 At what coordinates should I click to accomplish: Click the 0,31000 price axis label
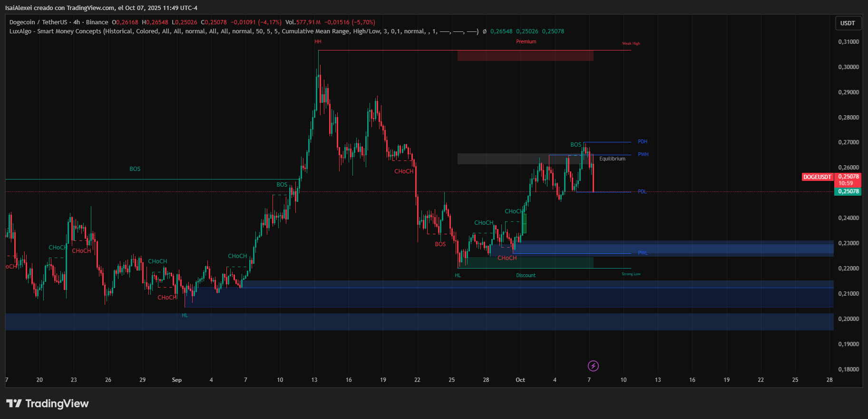click(x=848, y=42)
